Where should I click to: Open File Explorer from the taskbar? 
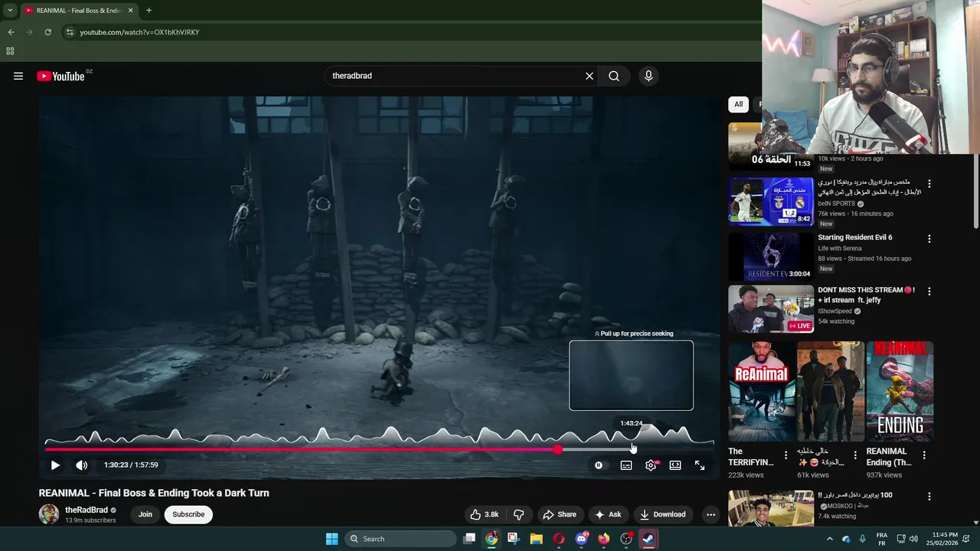pos(536,539)
